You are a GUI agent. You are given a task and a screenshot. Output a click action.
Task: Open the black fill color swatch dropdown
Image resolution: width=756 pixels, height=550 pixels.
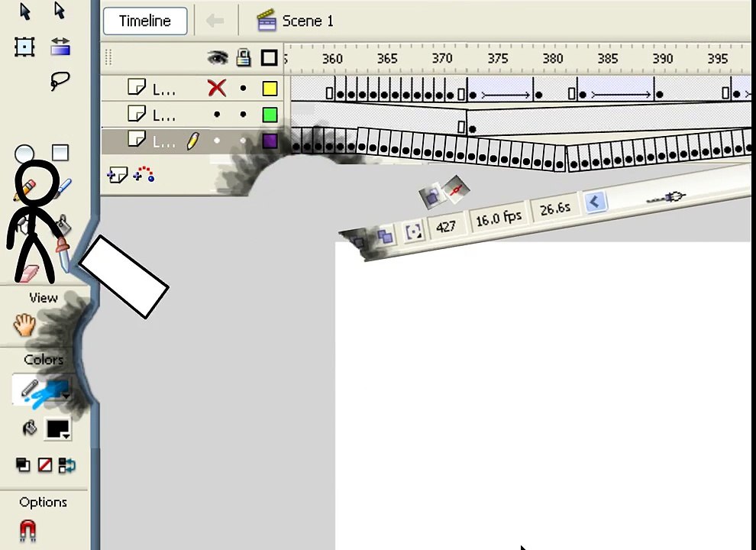(58, 429)
